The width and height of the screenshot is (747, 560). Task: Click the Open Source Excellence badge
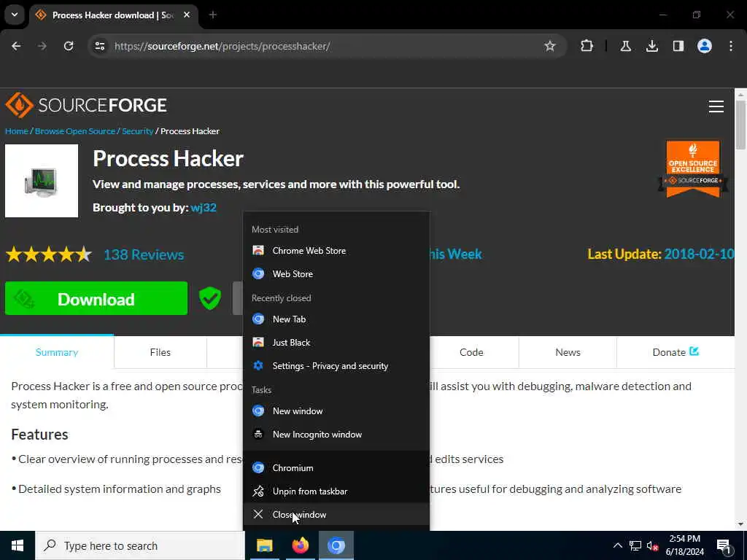693,169
